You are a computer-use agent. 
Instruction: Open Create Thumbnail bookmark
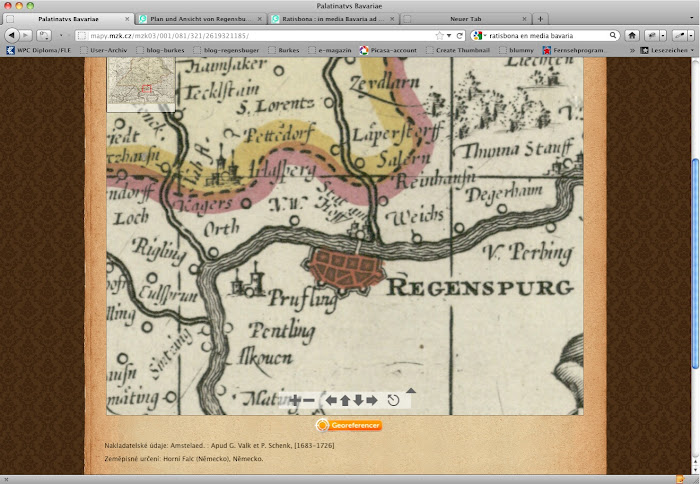click(x=458, y=50)
